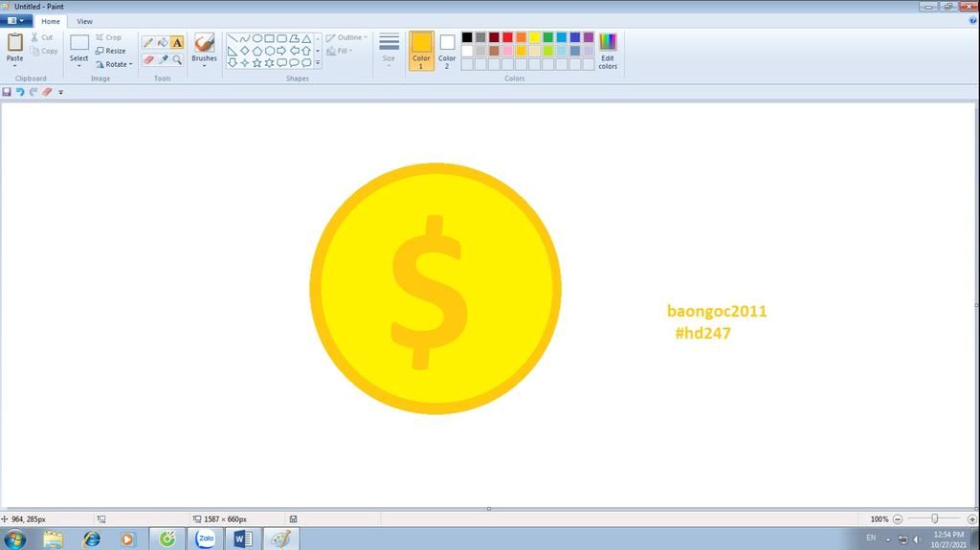Pick the green color swatch

pos(548,37)
